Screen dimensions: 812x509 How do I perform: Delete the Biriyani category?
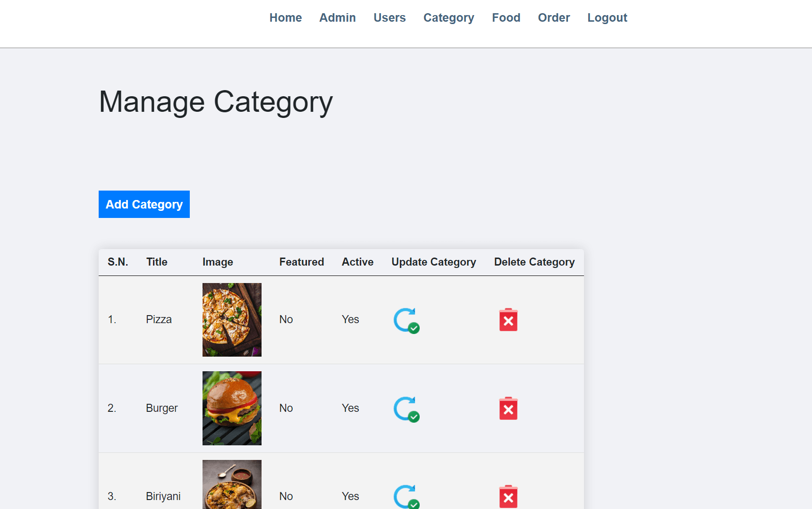click(508, 497)
